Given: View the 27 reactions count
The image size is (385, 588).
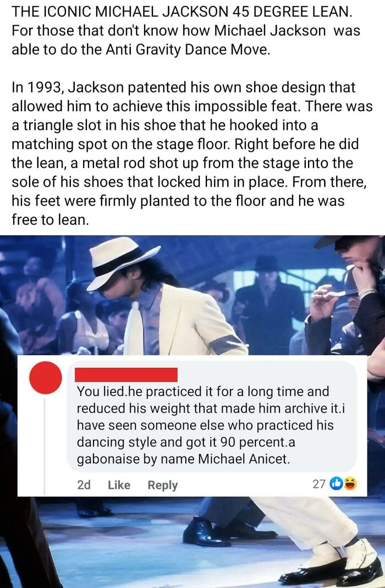Looking at the screenshot, I should pos(318,484).
